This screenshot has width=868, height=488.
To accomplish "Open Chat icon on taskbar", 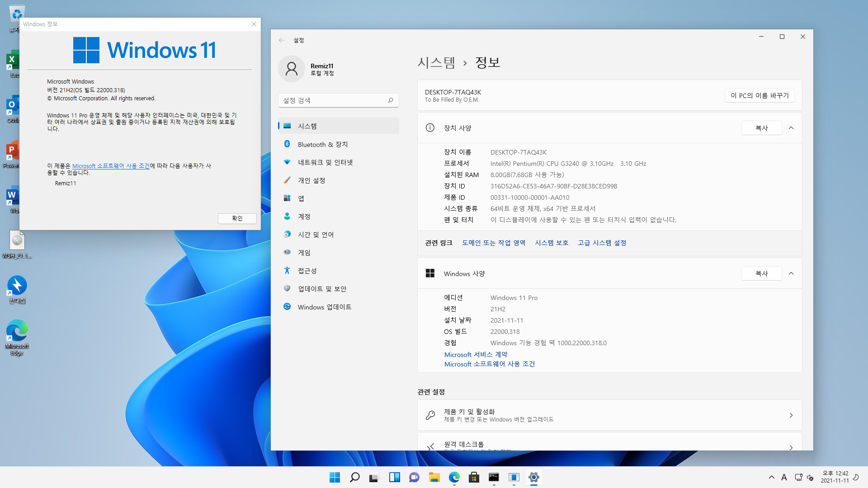I will [x=414, y=477].
